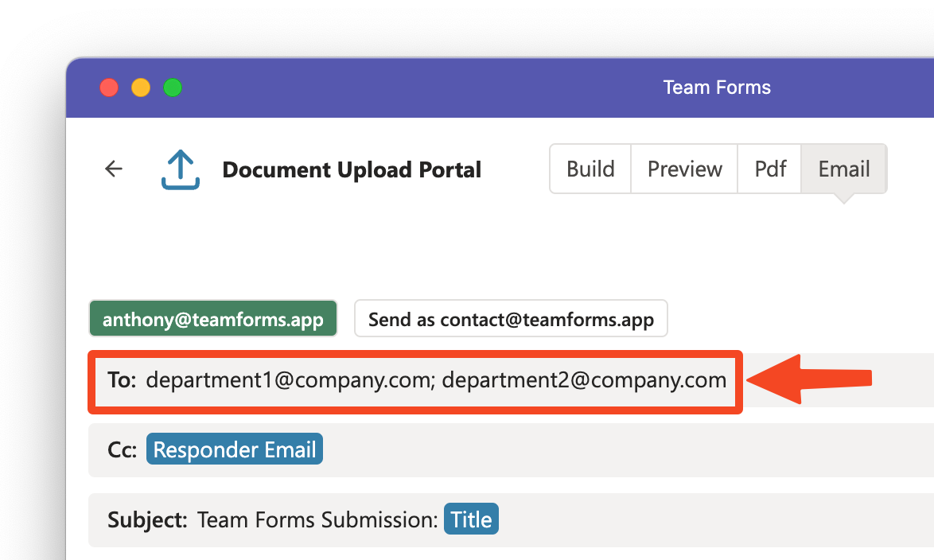This screenshot has height=560, width=934.
Task: Open the Build tab
Action: coord(590,169)
